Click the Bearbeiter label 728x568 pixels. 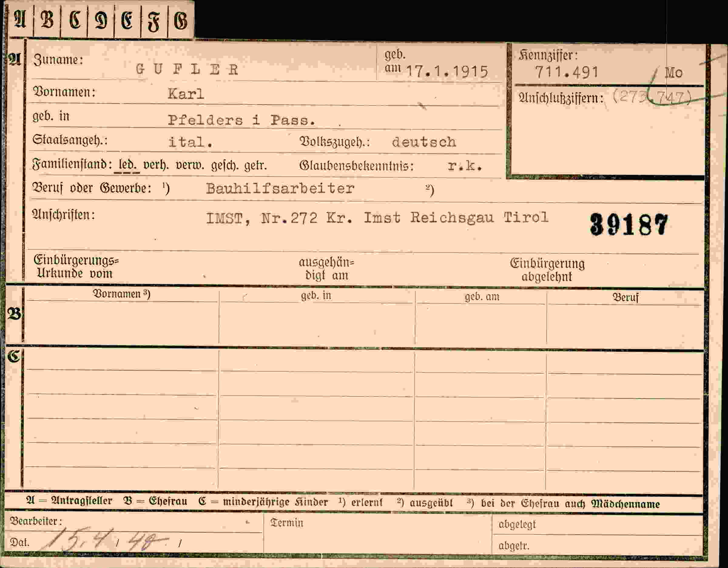[36, 521]
